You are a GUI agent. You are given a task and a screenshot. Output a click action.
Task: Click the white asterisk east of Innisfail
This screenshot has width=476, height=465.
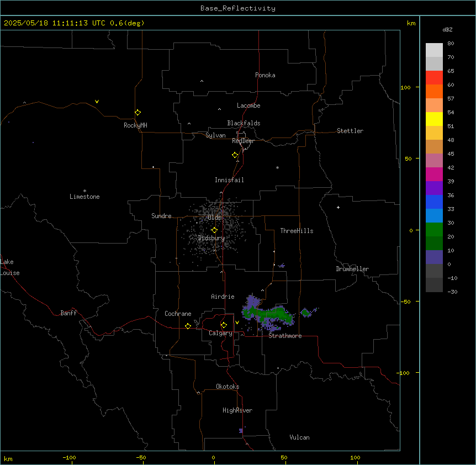(x=277, y=167)
